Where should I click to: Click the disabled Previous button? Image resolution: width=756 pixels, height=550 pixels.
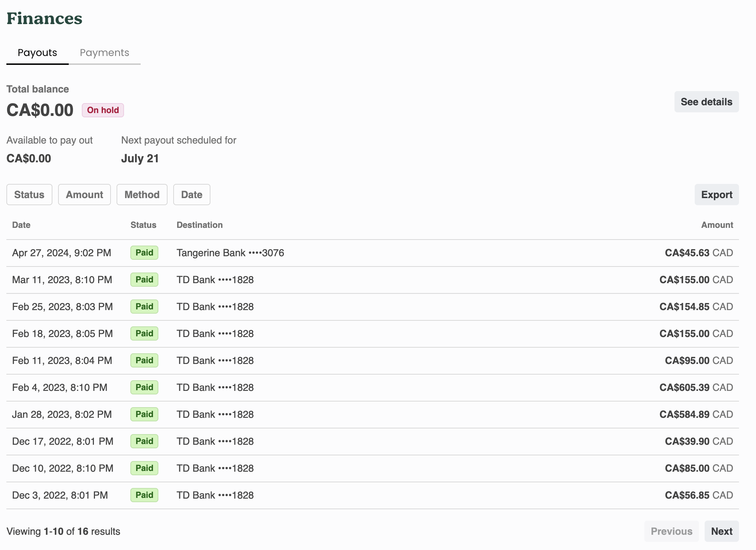click(x=671, y=531)
